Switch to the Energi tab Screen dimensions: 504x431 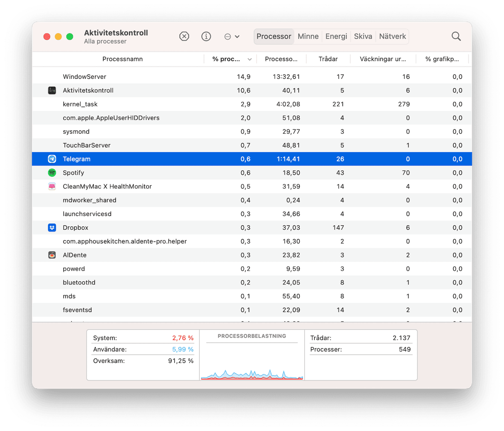(336, 37)
